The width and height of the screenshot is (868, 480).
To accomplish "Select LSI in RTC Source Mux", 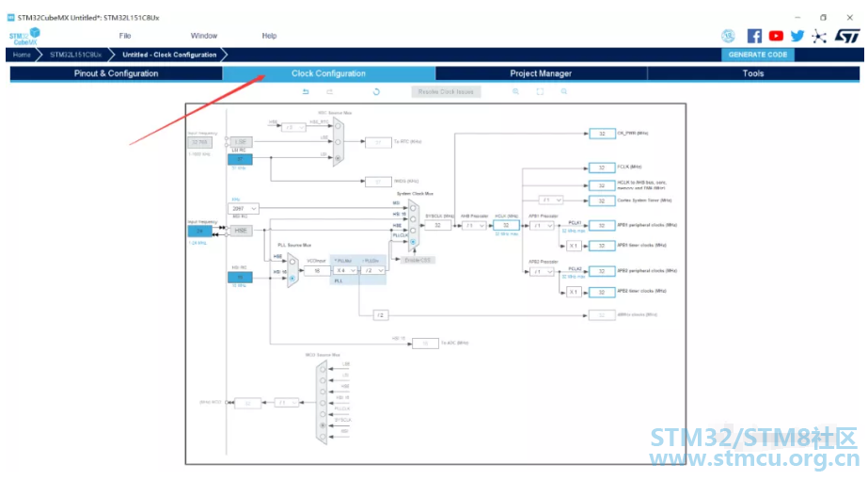I will tap(337, 158).
